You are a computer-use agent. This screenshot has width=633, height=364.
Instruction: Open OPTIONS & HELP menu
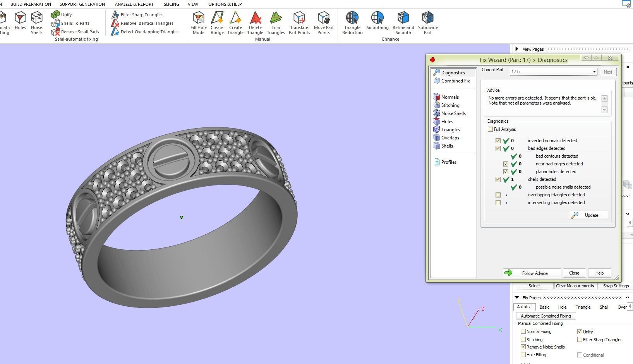coord(225,4)
